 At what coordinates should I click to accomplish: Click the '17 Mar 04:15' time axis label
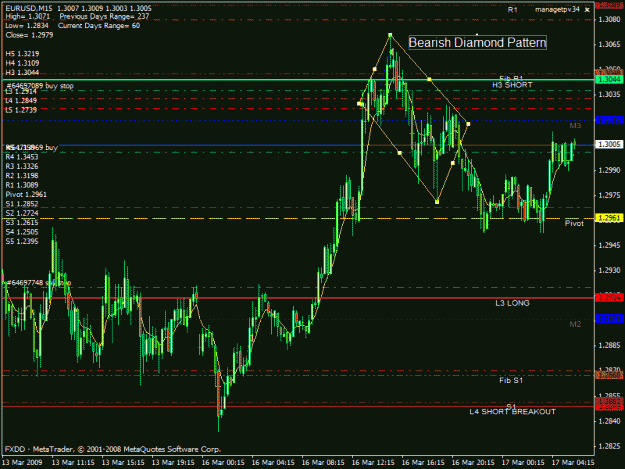tap(573, 463)
